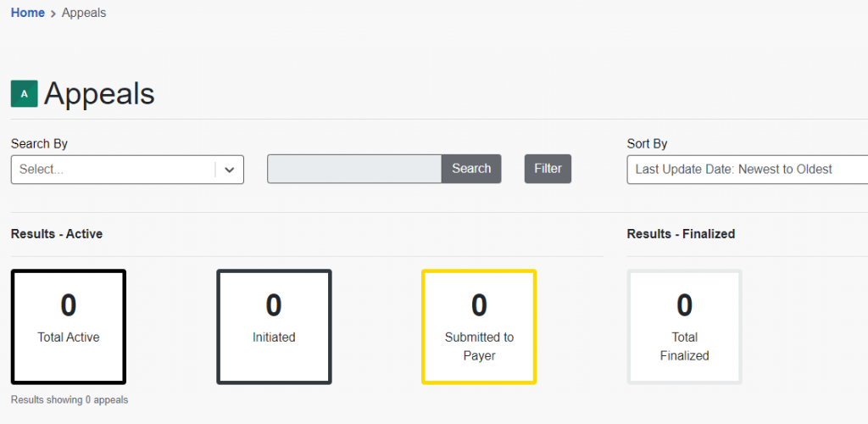
Task: Select the Total Finalized tile
Action: click(x=685, y=326)
